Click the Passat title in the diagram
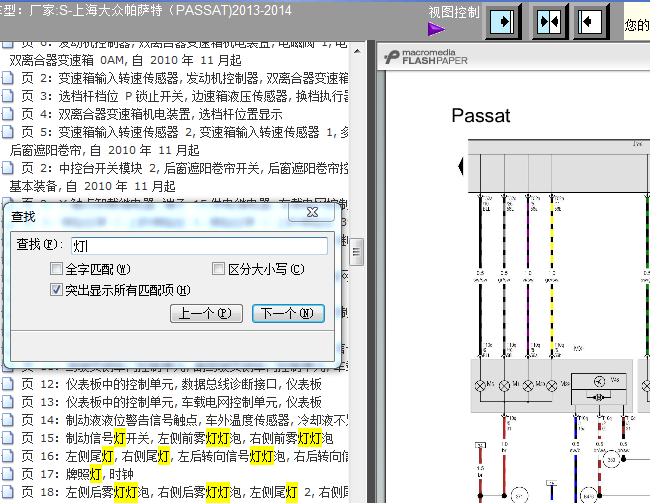Viewport: 650px width, 503px height. coord(480,115)
